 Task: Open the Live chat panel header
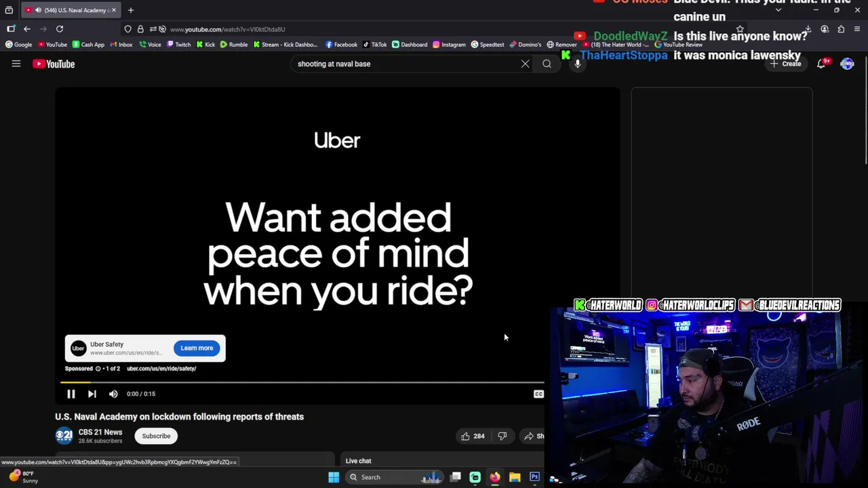[x=358, y=461]
